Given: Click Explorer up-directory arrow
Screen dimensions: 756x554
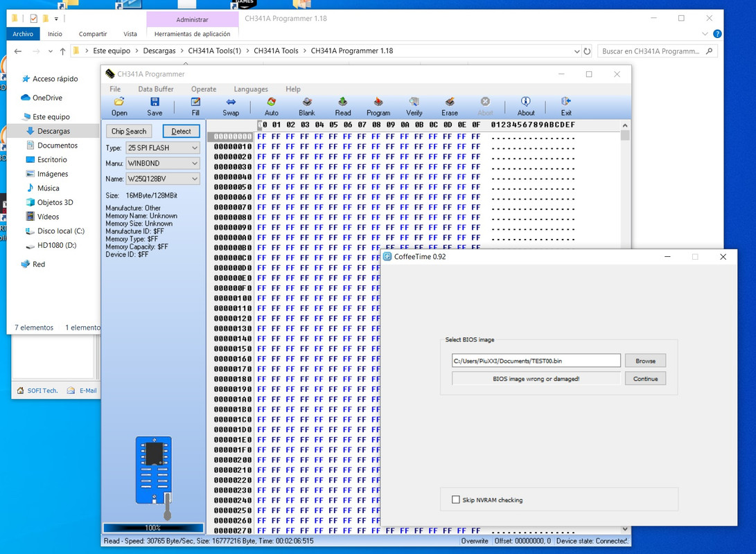Looking at the screenshot, I should click(62, 51).
